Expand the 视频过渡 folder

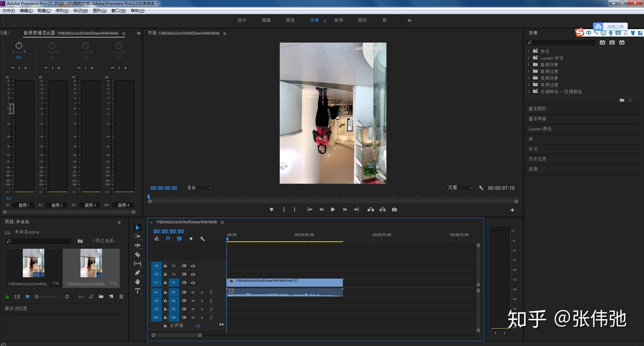529,85
